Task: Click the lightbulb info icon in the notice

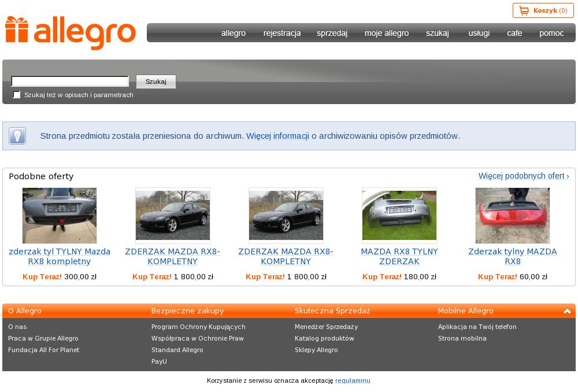Action: pos(17,136)
